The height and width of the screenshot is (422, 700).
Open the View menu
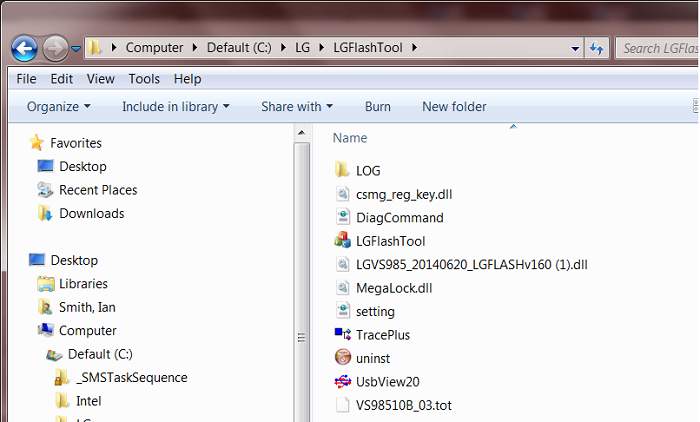point(100,79)
